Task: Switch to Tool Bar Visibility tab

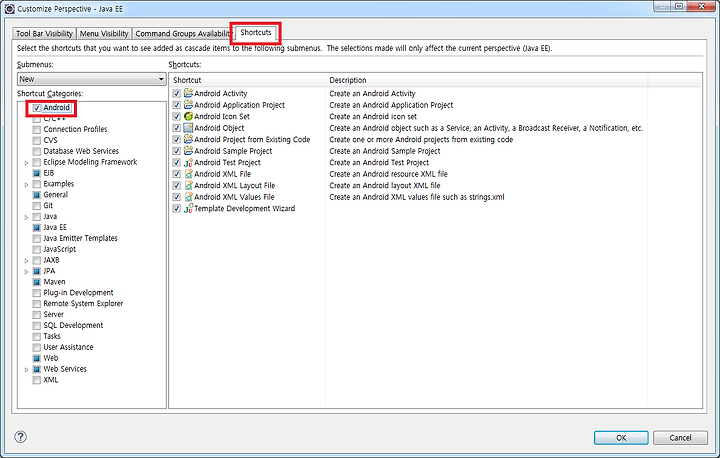Action: tap(45, 34)
